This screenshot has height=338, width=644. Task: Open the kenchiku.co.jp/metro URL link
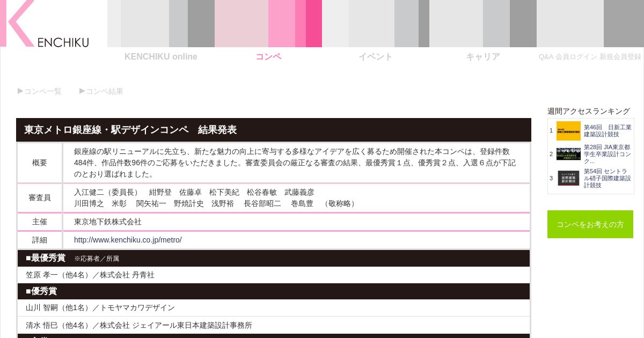[128, 240]
